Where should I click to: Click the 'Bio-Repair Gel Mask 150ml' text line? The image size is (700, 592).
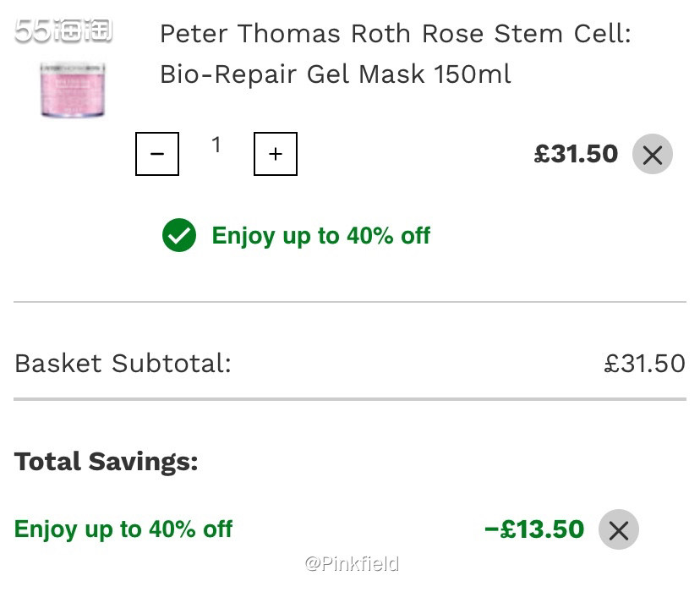335,74
